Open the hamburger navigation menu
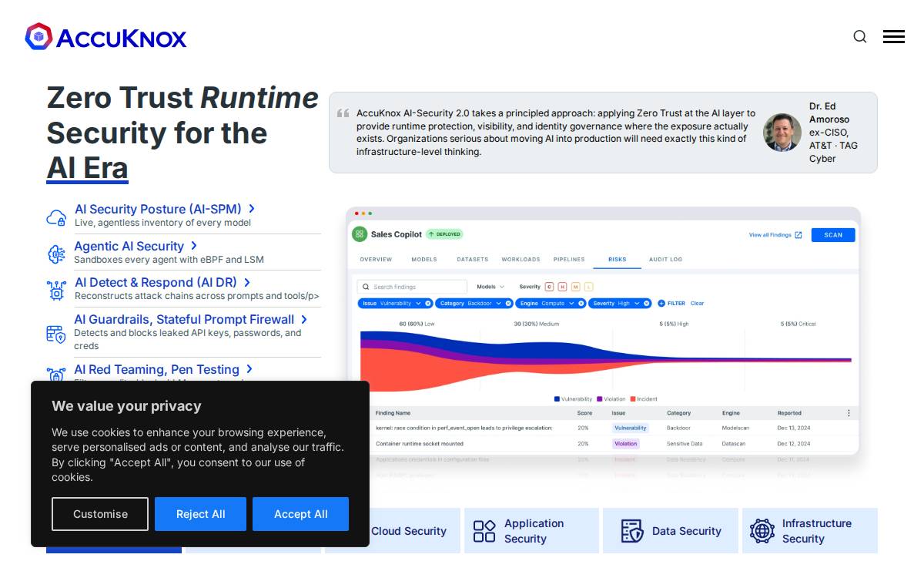This screenshot has height=578, width=924. pyautogui.click(x=894, y=36)
